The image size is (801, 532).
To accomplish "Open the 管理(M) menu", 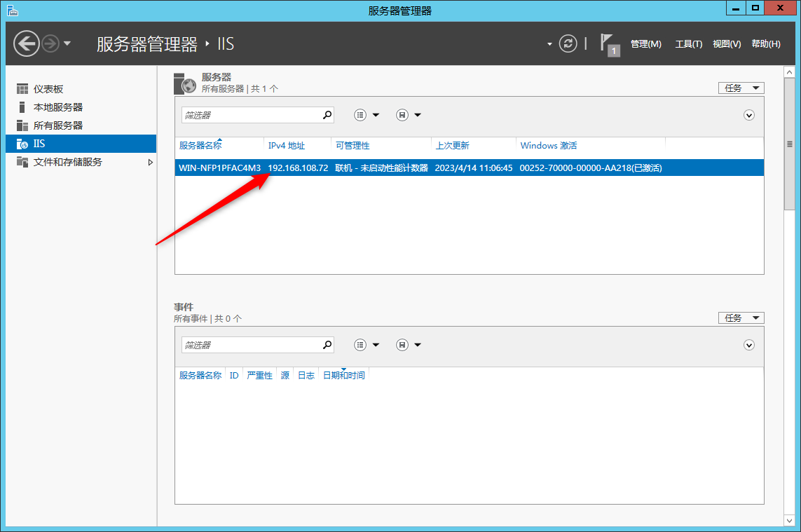I will point(645,44).
